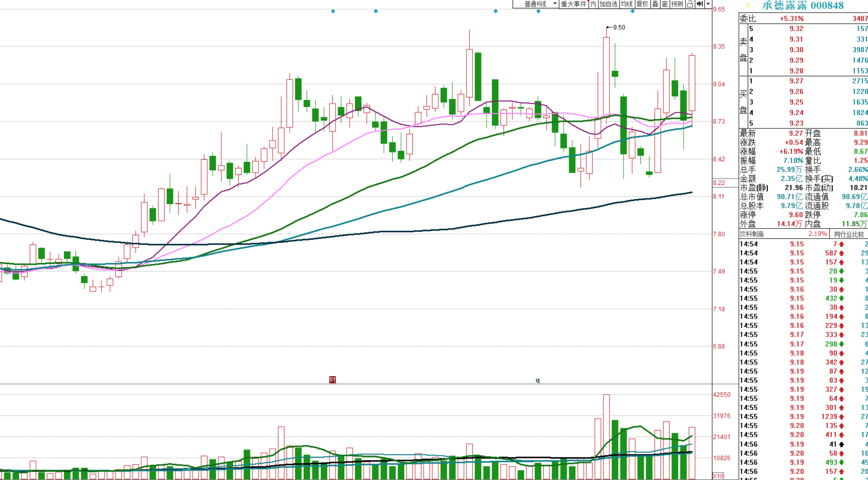Select buy level 3 price 9.25
Image resolution: width=868 pixels, height=480 pixels.
pos(796,102)
